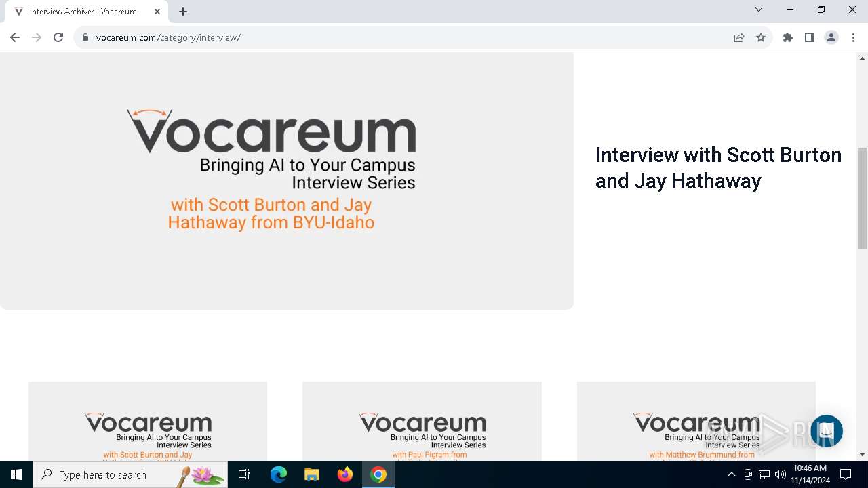This screenshot has height=488, width=868.
Task: Restore down the Chrome window
Action: coord(821,9)
